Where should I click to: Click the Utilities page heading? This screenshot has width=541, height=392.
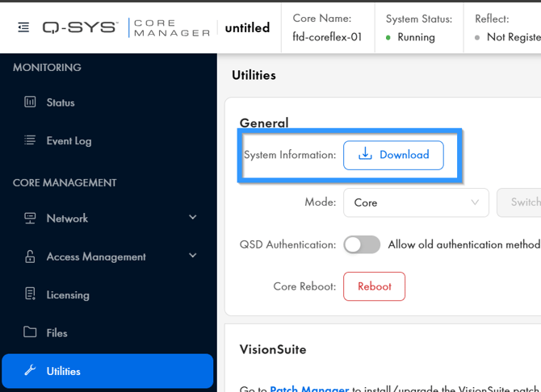coord(254,75)
